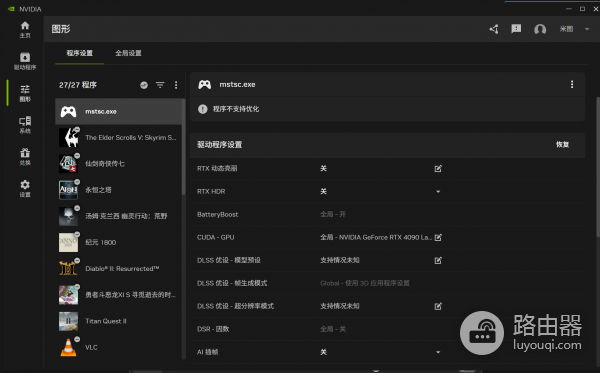600x373 pixels.
Task: Click the VLC cone icon
Action: (x=68, y=347)
